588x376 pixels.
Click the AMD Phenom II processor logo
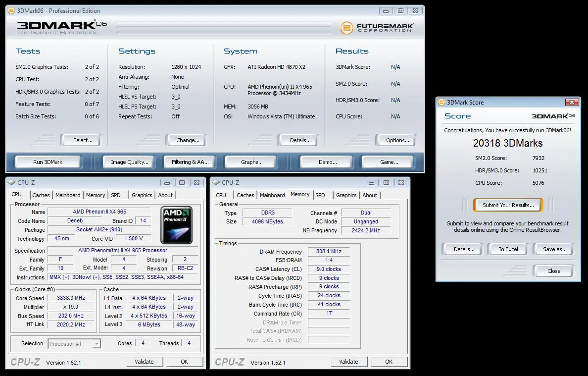(177, 224)
